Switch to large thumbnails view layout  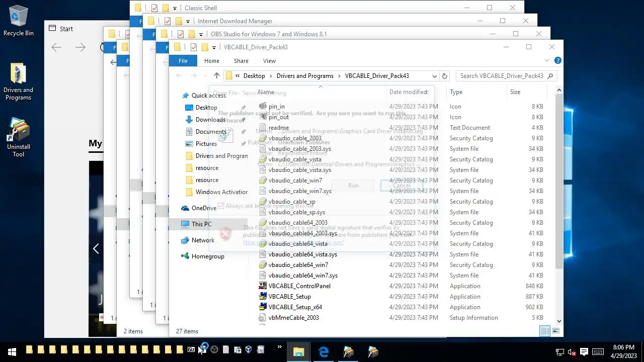coord(556,331)
